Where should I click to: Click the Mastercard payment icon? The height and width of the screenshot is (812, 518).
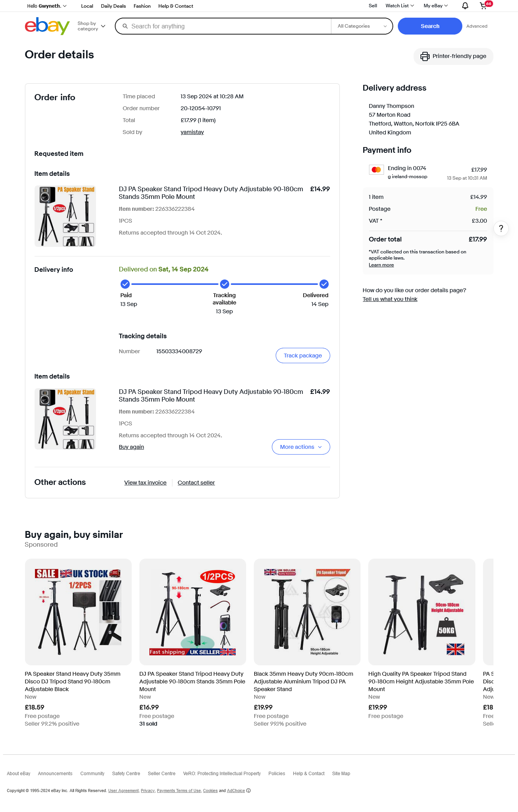tap(376, 170)
